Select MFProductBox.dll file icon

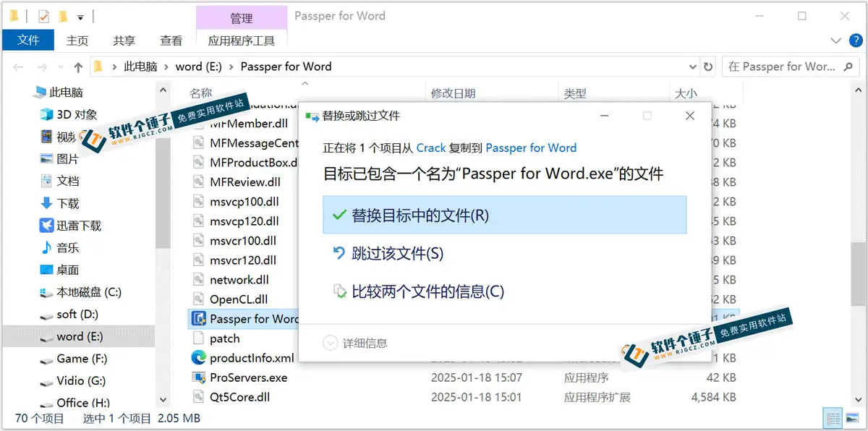pyautogui.click(x=198, y=163)
